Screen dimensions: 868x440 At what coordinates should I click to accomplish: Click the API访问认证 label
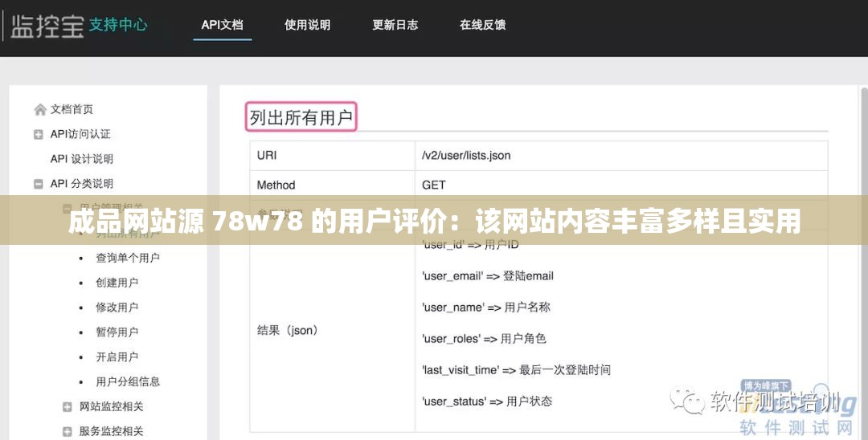80,134
